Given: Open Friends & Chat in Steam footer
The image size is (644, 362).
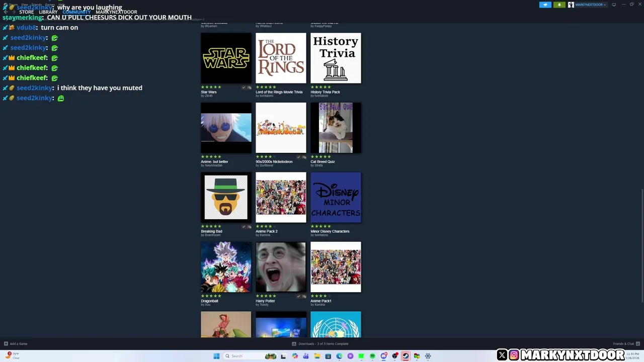Looking at the screenshot, I should click(x=626, y=344).
